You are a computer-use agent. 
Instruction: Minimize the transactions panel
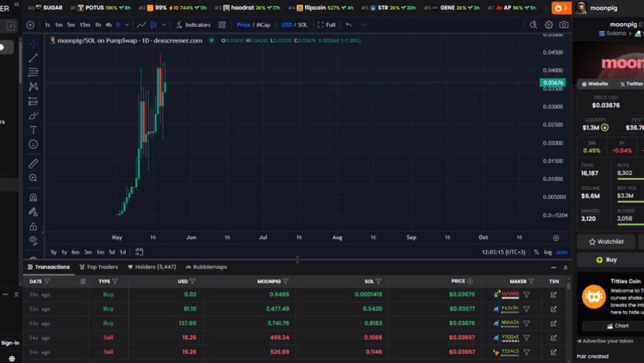554,267
